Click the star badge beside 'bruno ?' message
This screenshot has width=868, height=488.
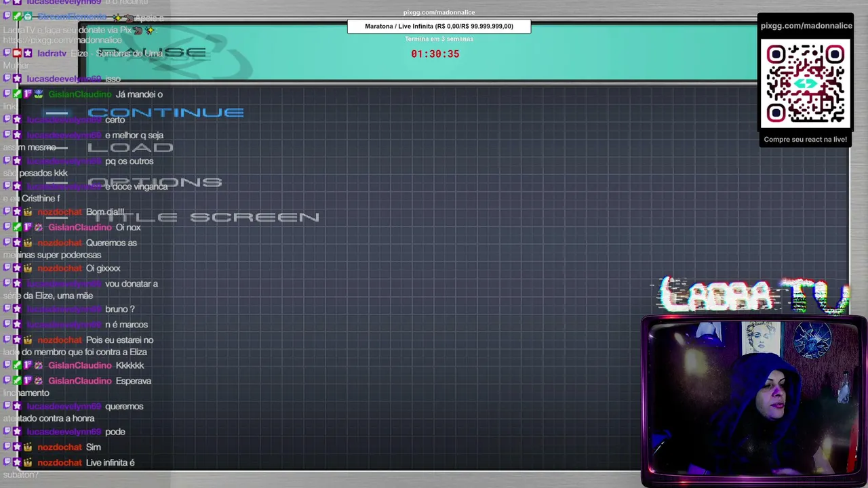coord(17,309)
